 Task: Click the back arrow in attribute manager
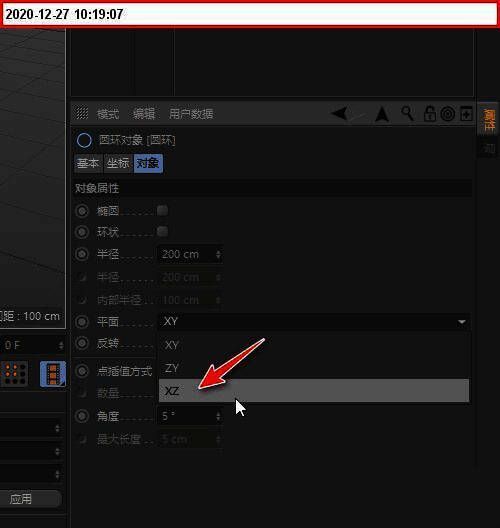(339, 114)
